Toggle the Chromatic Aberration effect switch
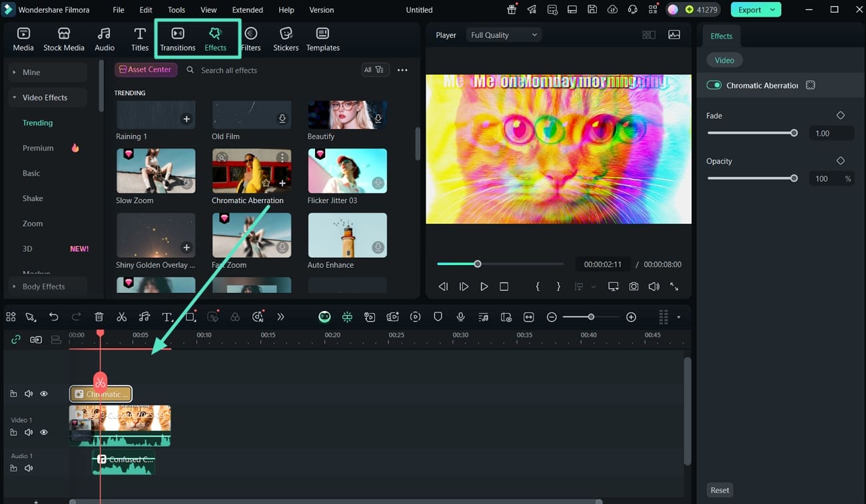The image size is (866, 504). (714, 85)
